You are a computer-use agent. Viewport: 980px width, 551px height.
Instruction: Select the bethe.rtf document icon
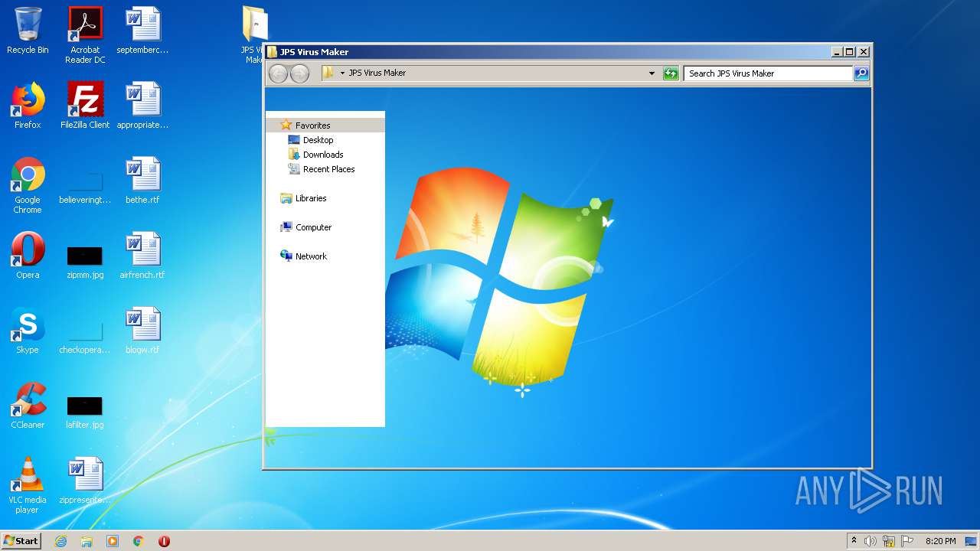tap(142, 181)
